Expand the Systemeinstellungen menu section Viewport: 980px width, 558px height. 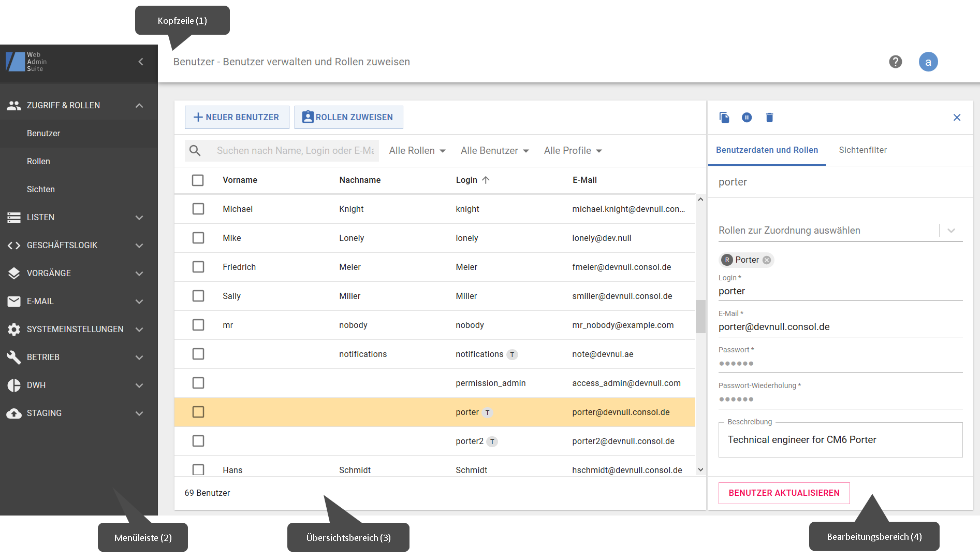click(75, 329)
